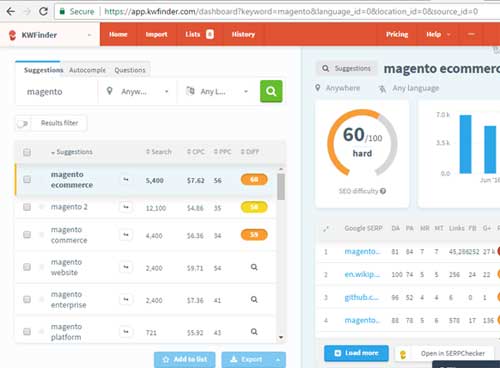Viewport: 500px width, 368px height.
Task: Open the KWFinder app switcher dropdown
Action: [89, 35]
